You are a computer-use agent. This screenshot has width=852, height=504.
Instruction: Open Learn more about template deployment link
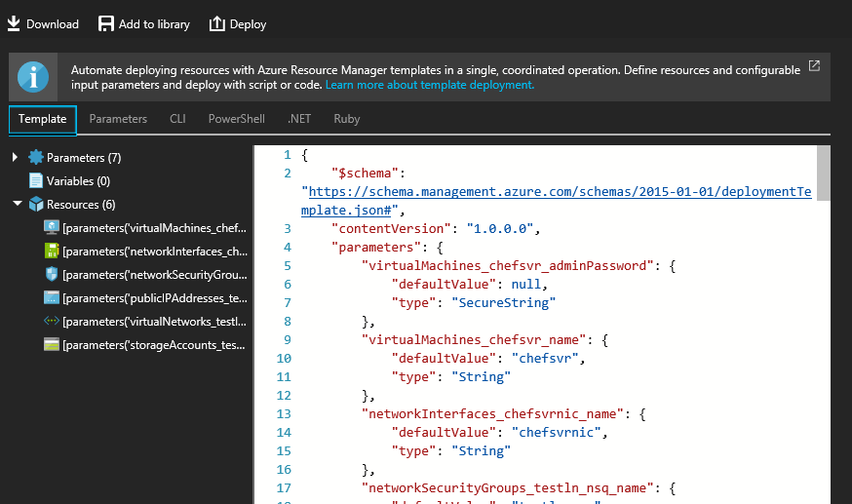click(x=429, y=85)
